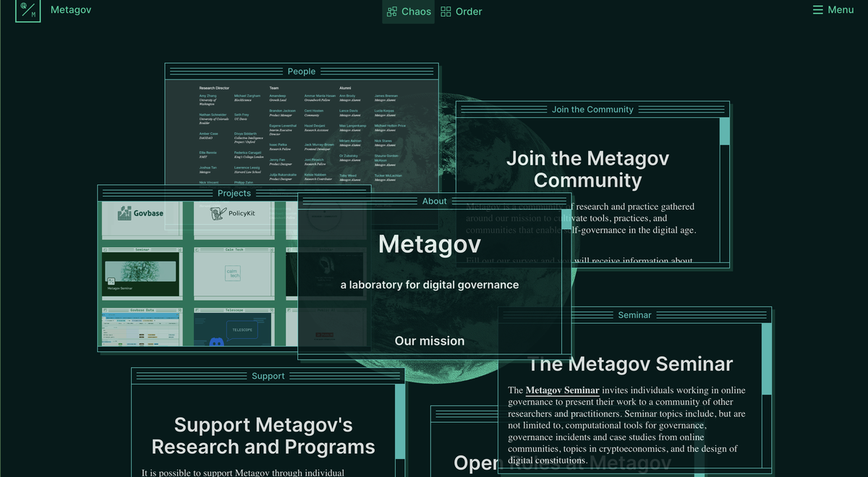Open the Govbase project thumbnail
Image resolution: width=868 pixels, height=477 pixels.
[142, 219]
